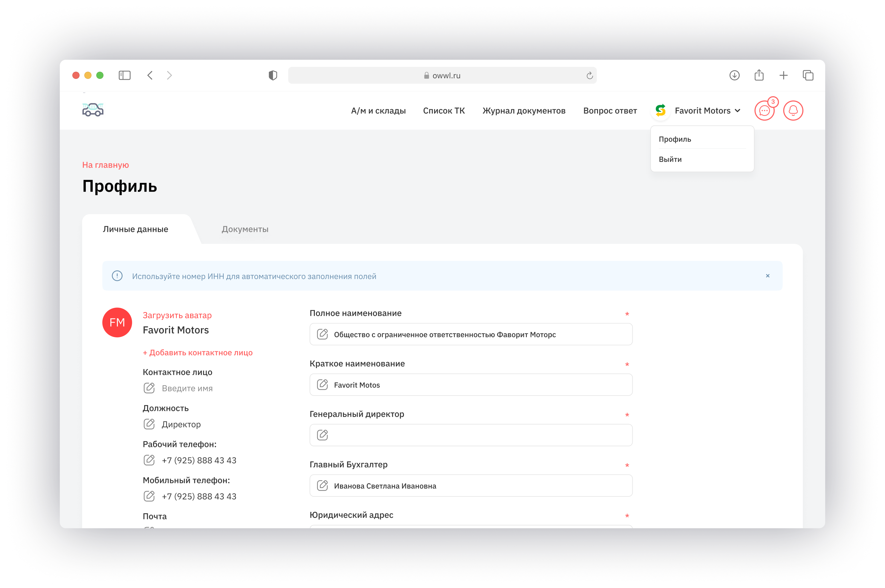Switch to Документы tab
Viewport: 885px width, 588px height.
pos(245,229)
